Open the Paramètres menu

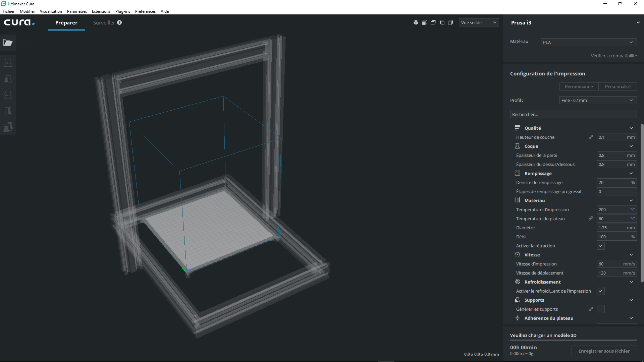(77, 11)
